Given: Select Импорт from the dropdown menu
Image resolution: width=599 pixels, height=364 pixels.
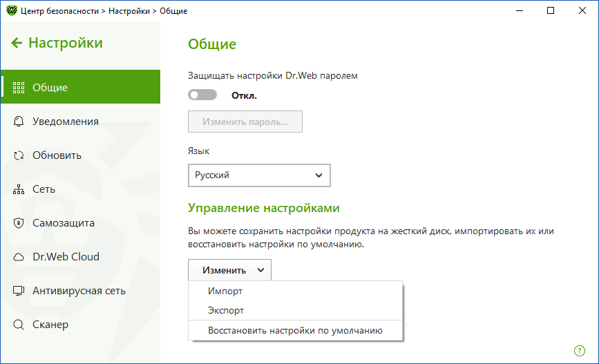Looking at the screenshot, I should pyautogui.click(x=295, y=291).
